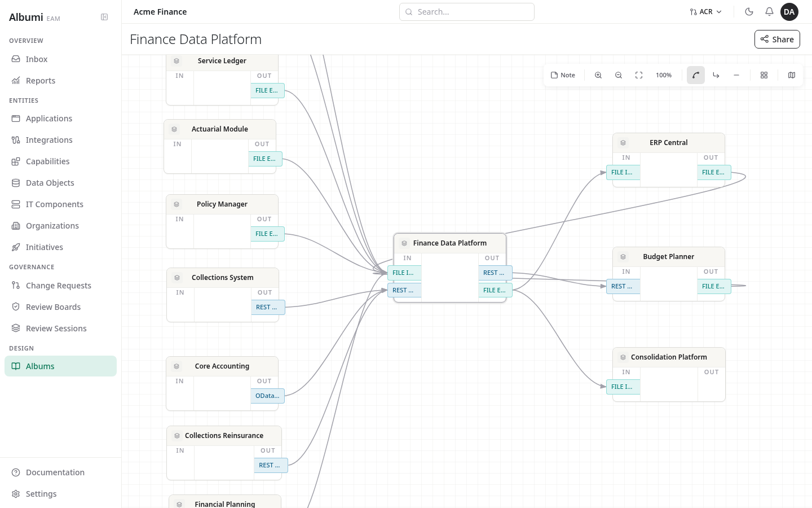
Task: Open notifications bell
Action: [769, 11]
